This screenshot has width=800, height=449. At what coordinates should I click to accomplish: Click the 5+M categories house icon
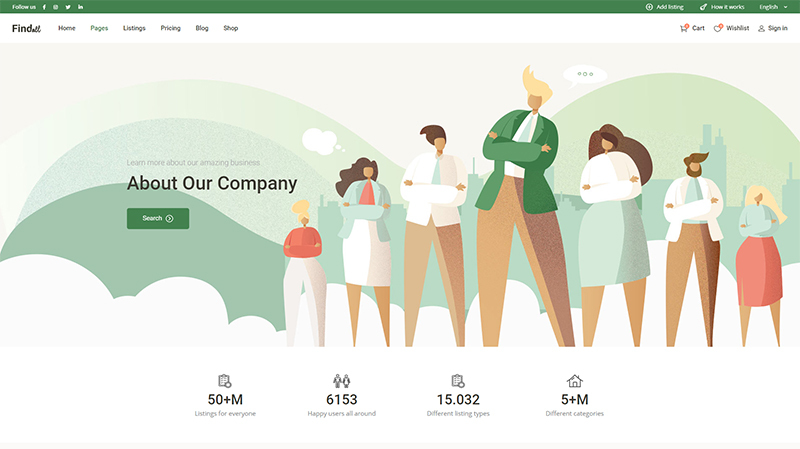574,381
